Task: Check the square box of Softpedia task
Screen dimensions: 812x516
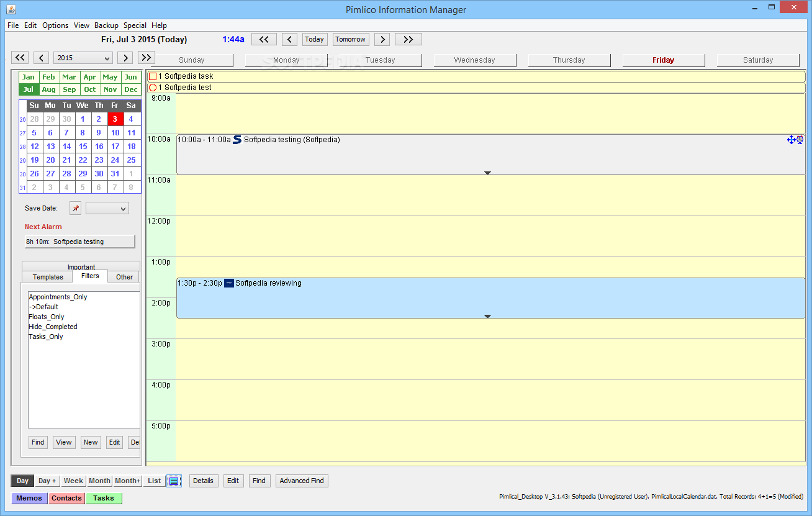Action: tap(153, 76)
